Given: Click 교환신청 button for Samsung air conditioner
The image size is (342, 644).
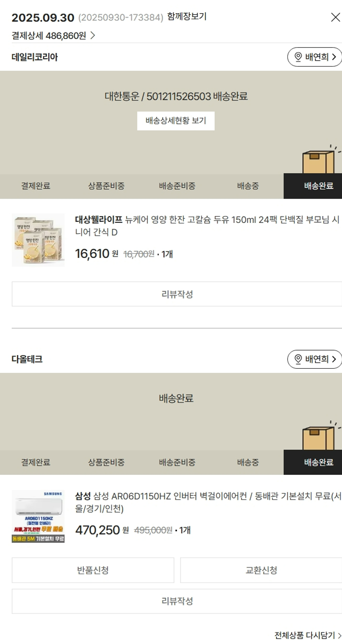Looking at the screenshot, I should [261, 570].
